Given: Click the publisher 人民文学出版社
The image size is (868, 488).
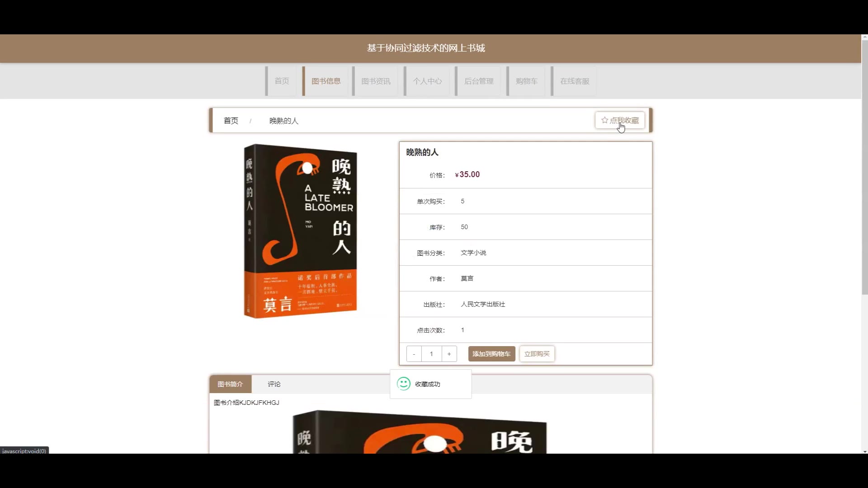Looking at the screenshot, I should [483, 304].
